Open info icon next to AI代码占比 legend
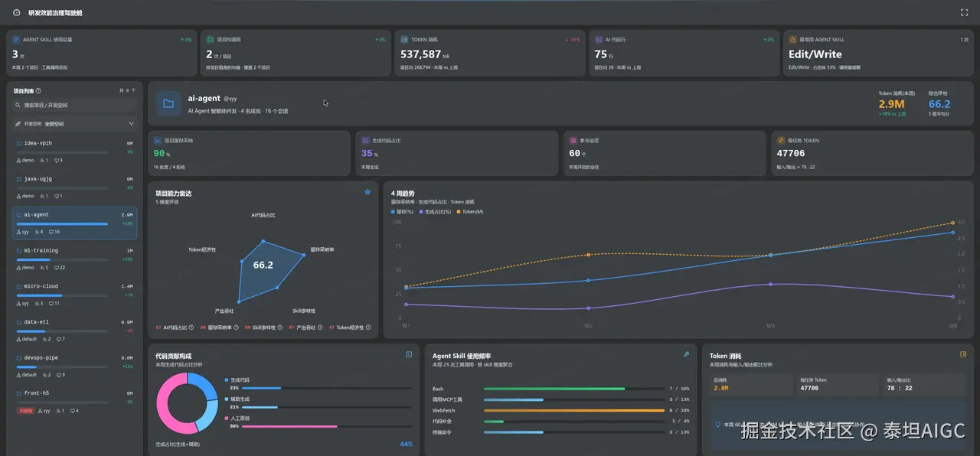The height and width of the screenshot is (456, 980). (193, 327)
